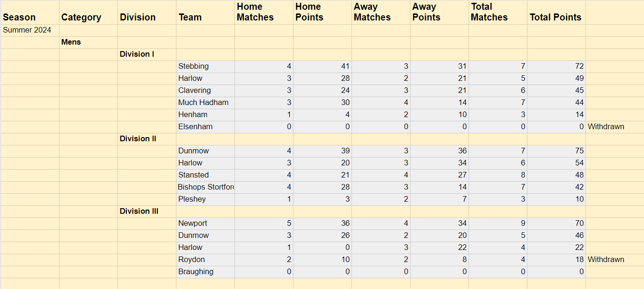Select the Category header cell
Viewport: 644px width, 289px height.
point(88,13)
